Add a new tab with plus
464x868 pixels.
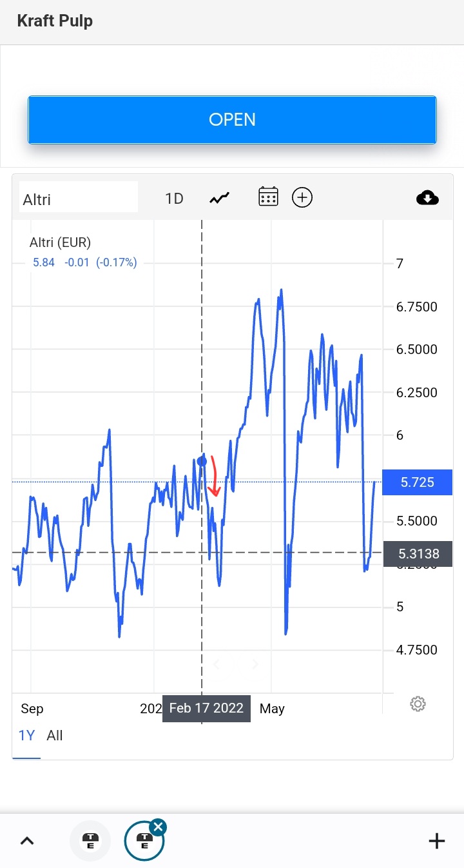coord(437,841)
